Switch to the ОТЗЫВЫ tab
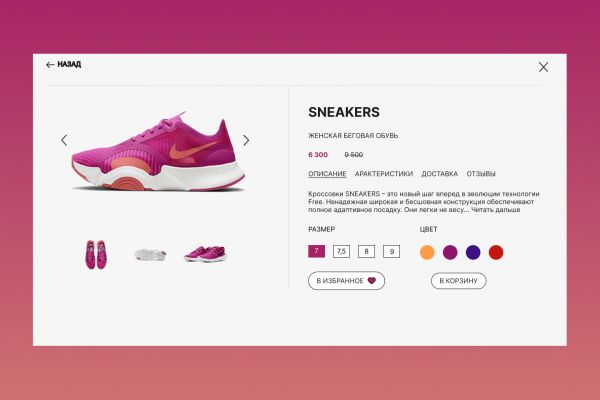The height and width of the screenshot is (400, 600). click(481, 174)
